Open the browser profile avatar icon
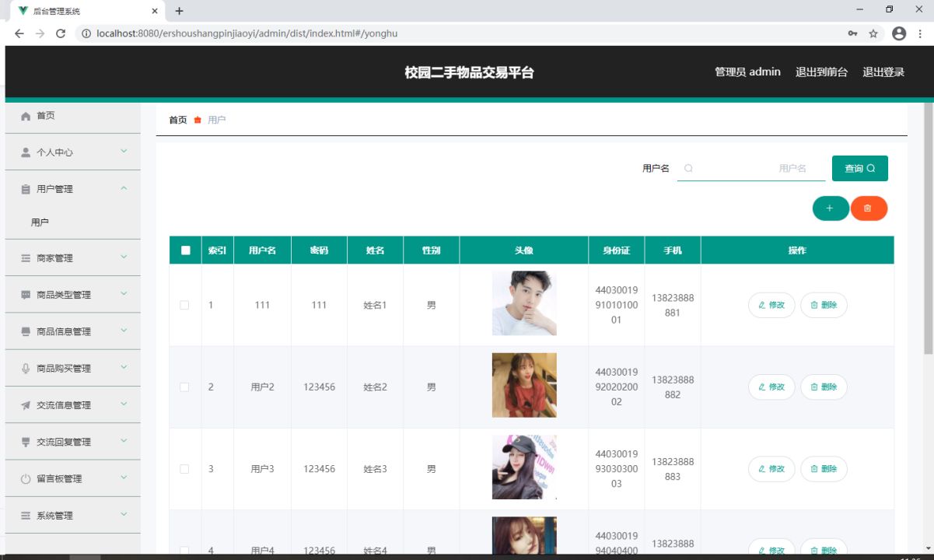This screenshot has height=560, width=934. 899,33
